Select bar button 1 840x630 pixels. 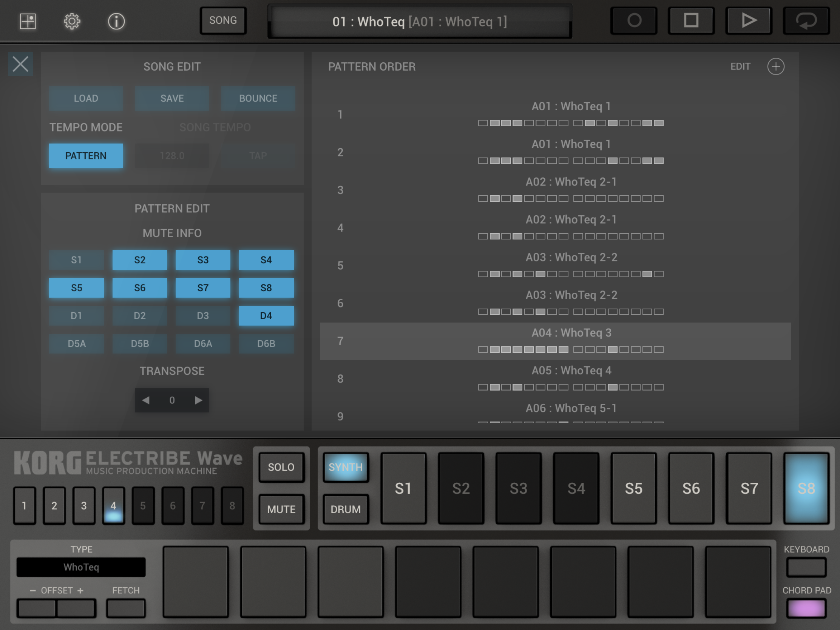(x=24, y=505)
